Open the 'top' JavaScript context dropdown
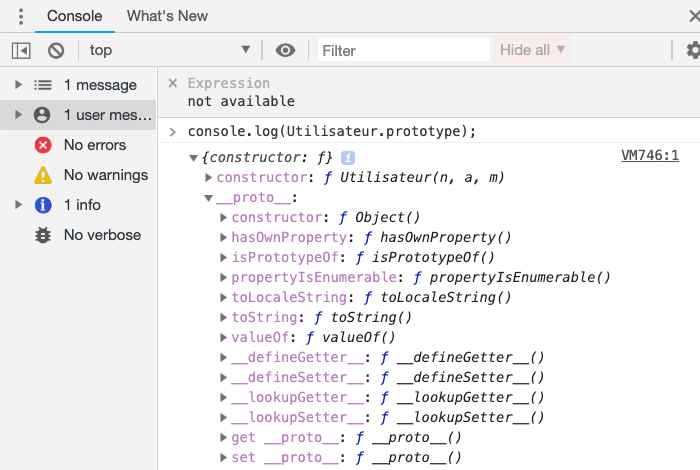700x470 pixels. click(x=168, y=50)
